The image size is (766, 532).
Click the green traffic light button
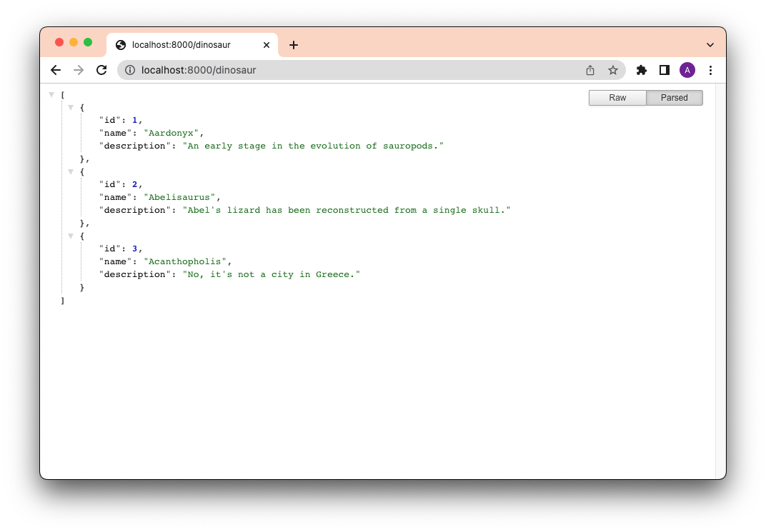click(x=87, y=42)
